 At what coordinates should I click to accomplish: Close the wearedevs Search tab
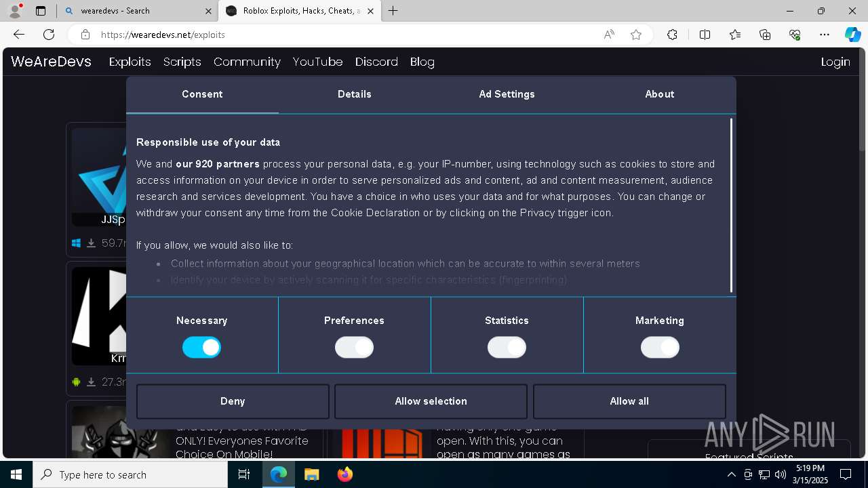pos(208,11)
